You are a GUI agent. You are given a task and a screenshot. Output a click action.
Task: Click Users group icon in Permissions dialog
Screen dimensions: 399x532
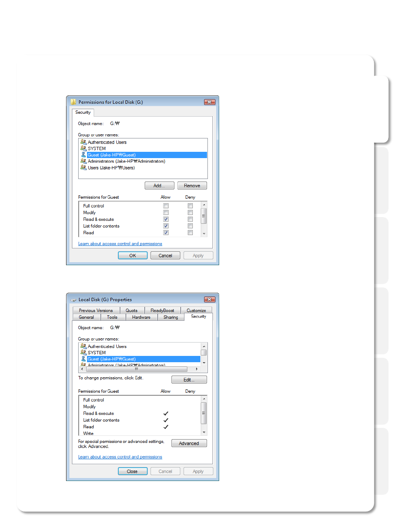83,167
